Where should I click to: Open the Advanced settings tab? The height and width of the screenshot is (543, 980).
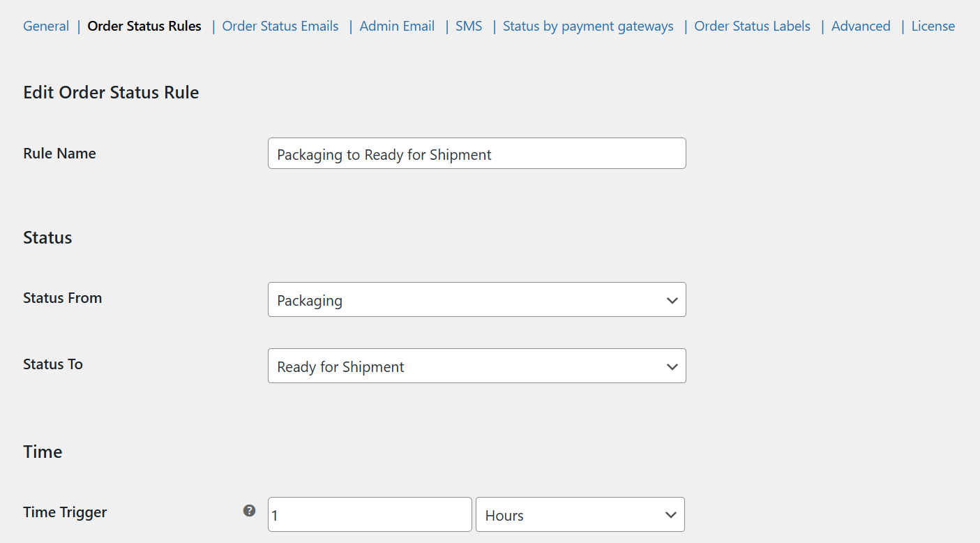[x=860, y=26]
